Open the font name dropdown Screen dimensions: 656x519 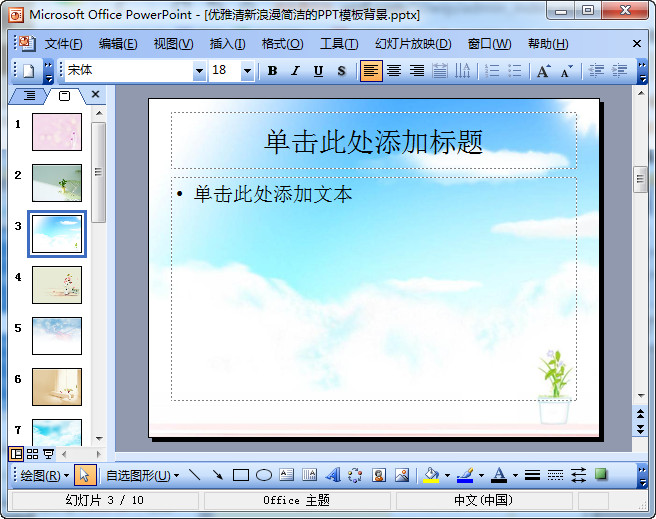[200, 71]
